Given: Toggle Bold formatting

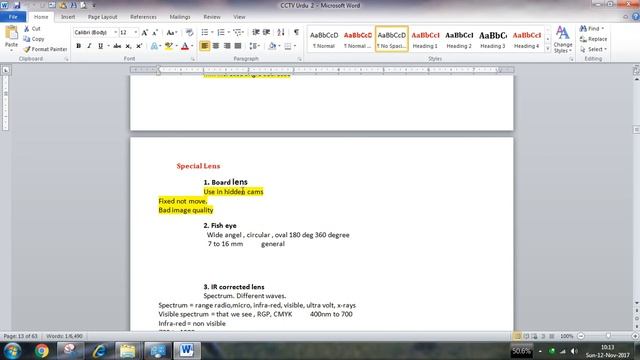Looking at the screenshot, I should click(x=78, y=46).
